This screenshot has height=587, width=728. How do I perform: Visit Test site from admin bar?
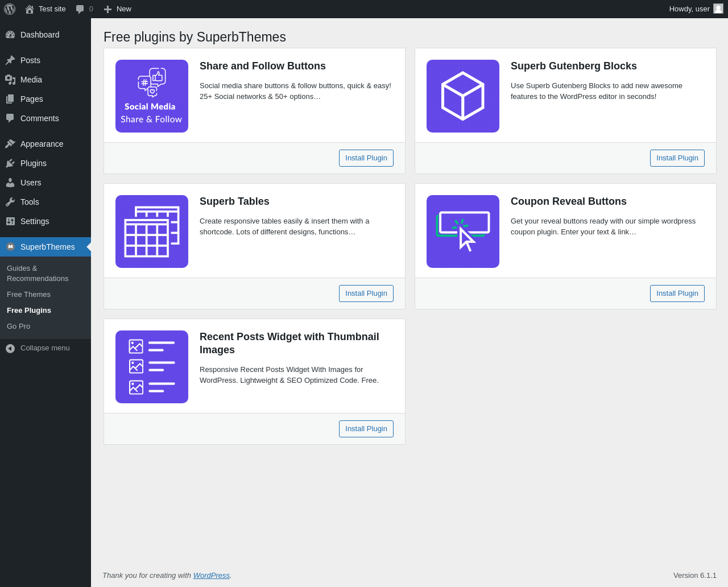click(x=45, y=9)
